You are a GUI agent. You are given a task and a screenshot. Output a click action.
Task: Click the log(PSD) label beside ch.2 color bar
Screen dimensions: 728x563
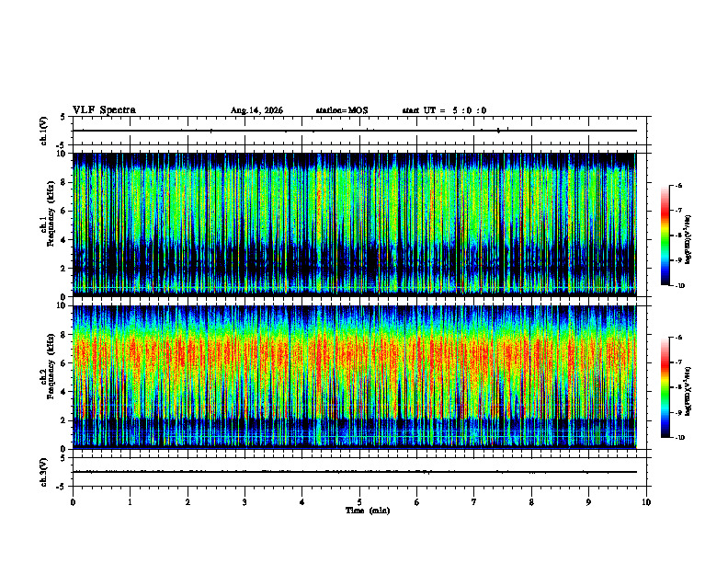pyautogui.click(x=688, y=391)
